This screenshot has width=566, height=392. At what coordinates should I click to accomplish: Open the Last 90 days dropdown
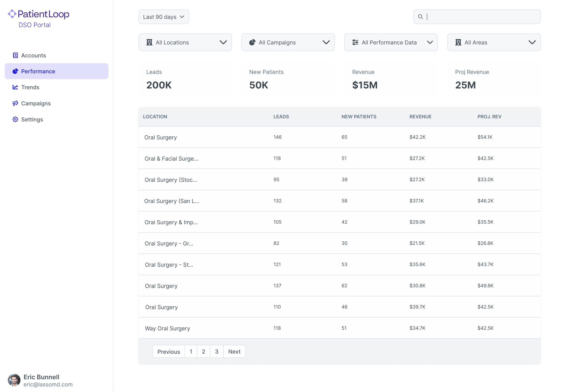pyautogui.click(x=164, y=17)
